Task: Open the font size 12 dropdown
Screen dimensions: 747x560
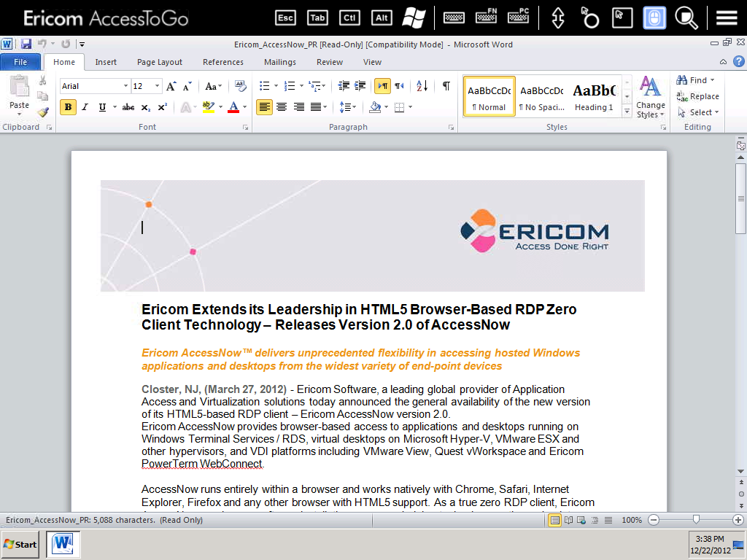Action: click(x=157, y=86)
